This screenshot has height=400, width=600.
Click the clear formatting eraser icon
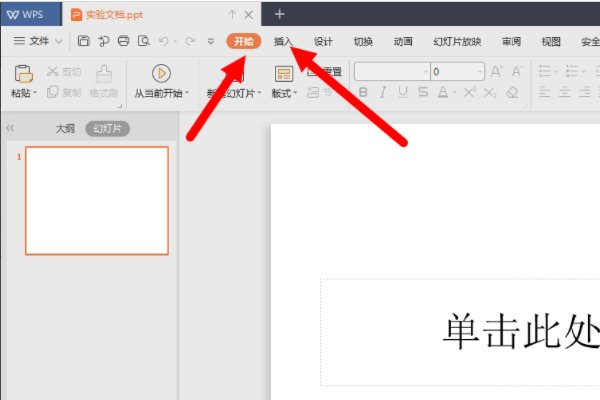pyautogui.click(x=512, y=92)
